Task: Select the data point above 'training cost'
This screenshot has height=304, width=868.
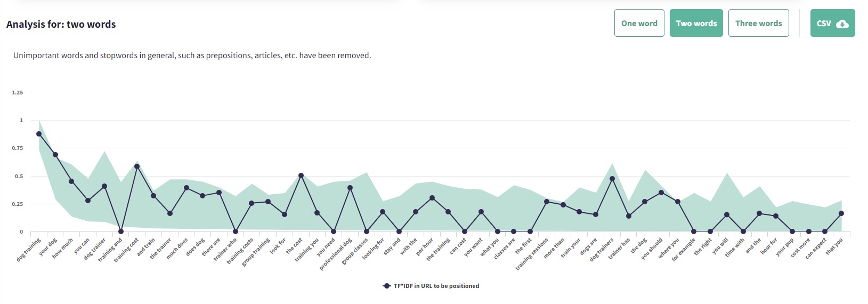Action: click(x=137, y=166)
